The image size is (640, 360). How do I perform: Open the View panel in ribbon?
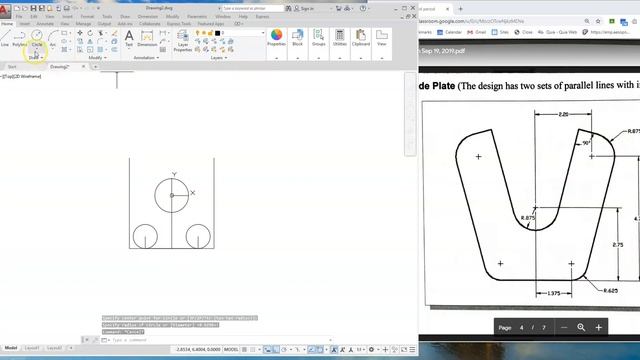point(382,38)
